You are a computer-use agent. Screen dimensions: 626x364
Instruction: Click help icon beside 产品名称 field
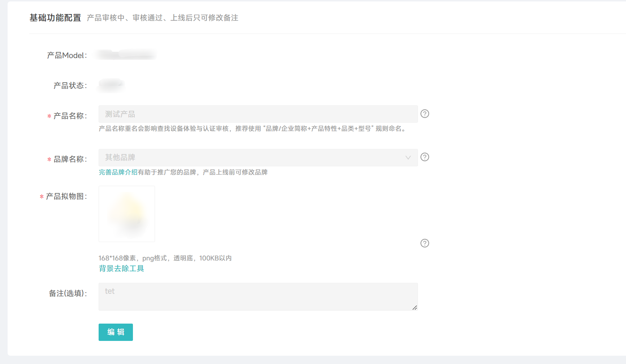[425, 114]
